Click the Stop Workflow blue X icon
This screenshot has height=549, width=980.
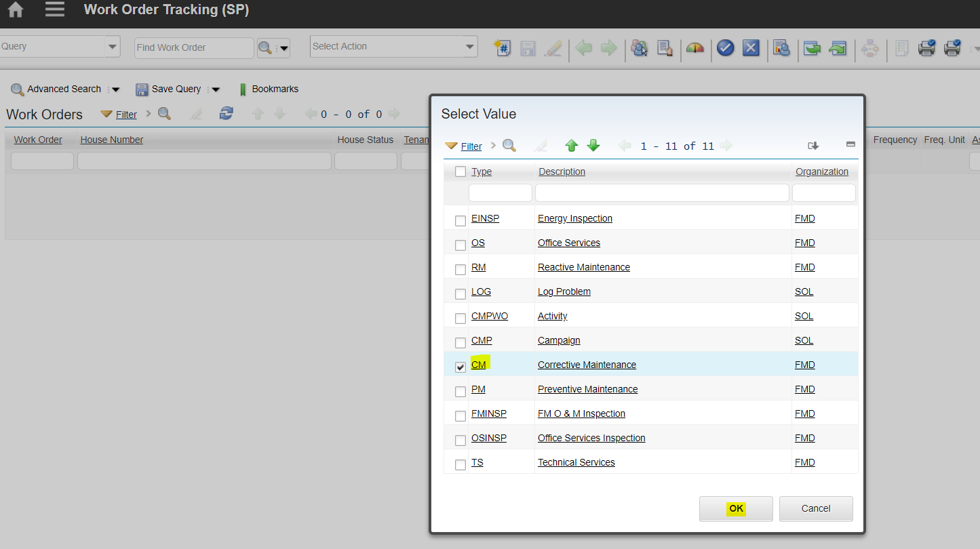point(750,48)
